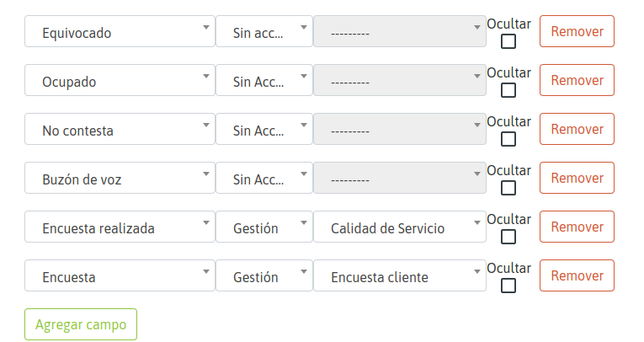Toggle Ocultar checkbox for Buzón de voz
The image size is (644, 342).
pyautogui.click(x=508, y=189)
